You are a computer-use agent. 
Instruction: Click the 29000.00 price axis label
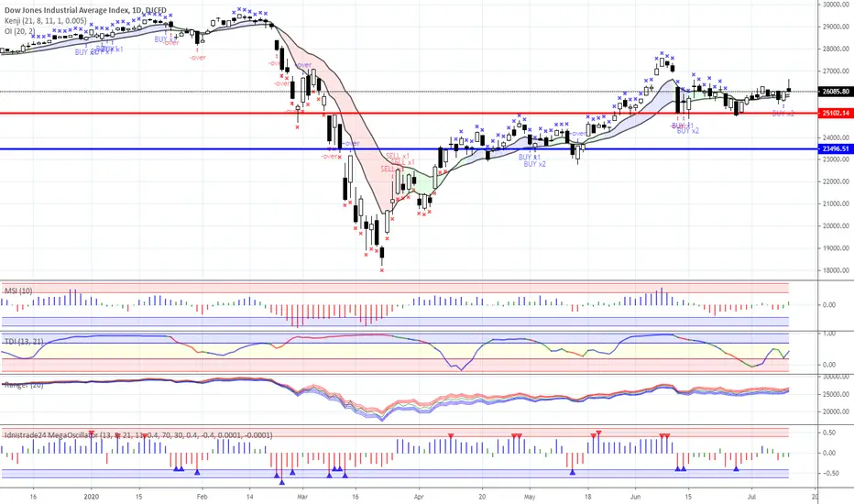click(836, 27)
